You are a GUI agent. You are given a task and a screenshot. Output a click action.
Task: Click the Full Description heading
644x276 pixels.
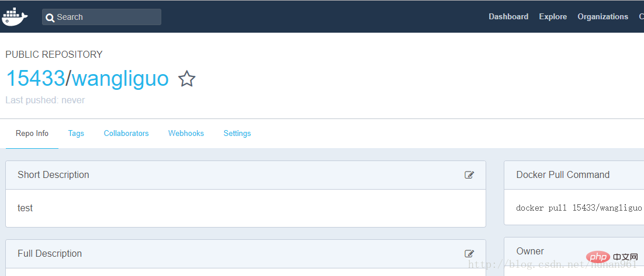pos(50,254)
